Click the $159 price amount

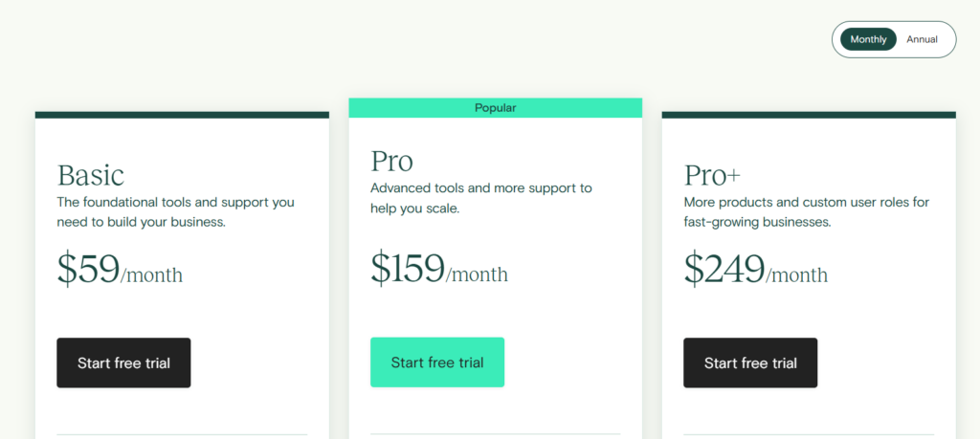408,269
